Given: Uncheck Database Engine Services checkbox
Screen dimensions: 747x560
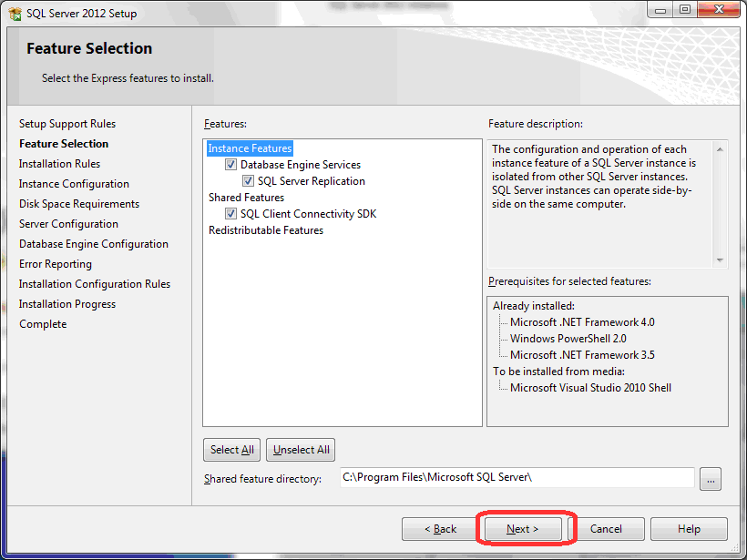Looking at the screenshot, I should (x=231, y=165).
